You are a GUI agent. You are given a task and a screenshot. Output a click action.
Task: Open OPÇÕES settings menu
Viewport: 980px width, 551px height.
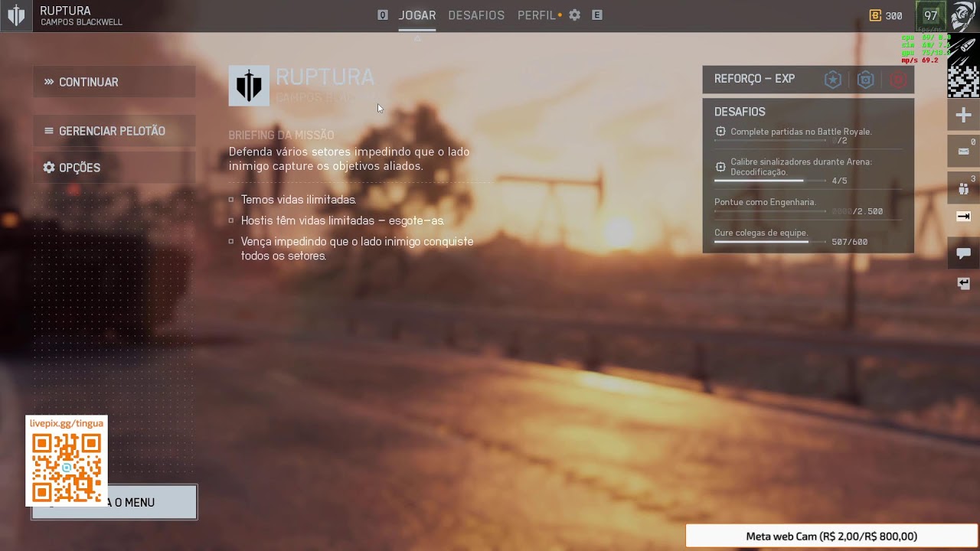(114, 168)
